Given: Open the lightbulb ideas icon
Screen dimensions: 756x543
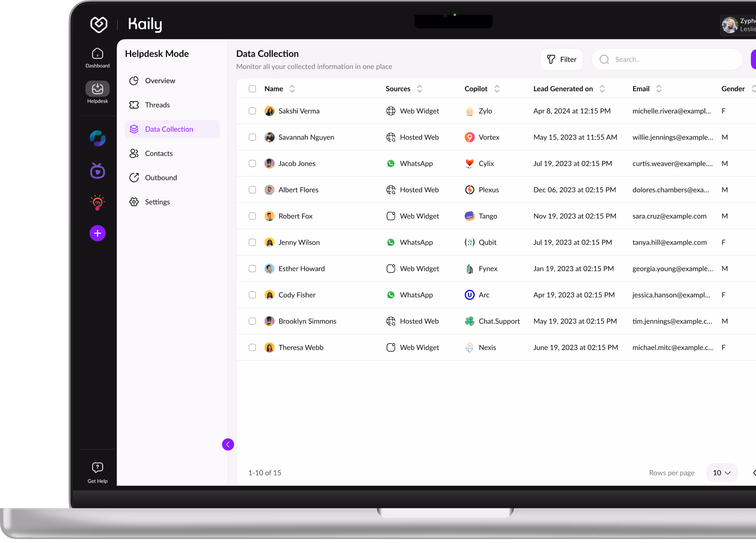Looking at the screenshot, I should tap(97, 202).
